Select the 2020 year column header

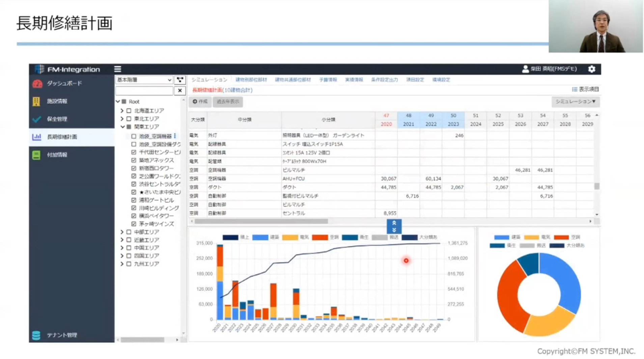point(386,124)
